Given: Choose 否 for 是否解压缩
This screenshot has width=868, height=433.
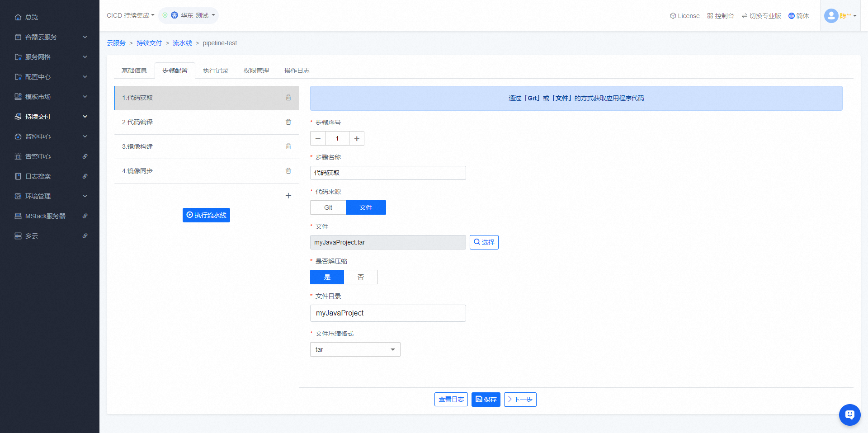Looking at the screenshot, I should (x=361, y=277).
